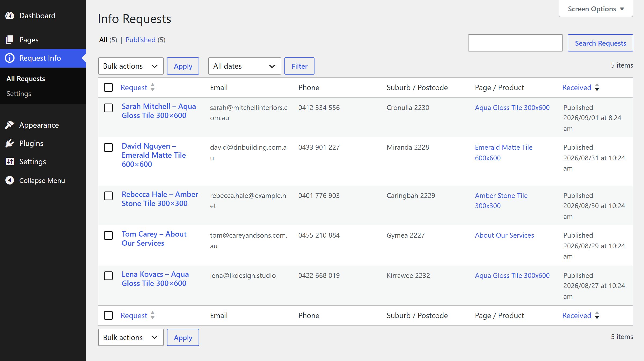Screen dimensions: 644x361
Task: Toggle select-all checkbox in table header
Action: coord(108,87)
